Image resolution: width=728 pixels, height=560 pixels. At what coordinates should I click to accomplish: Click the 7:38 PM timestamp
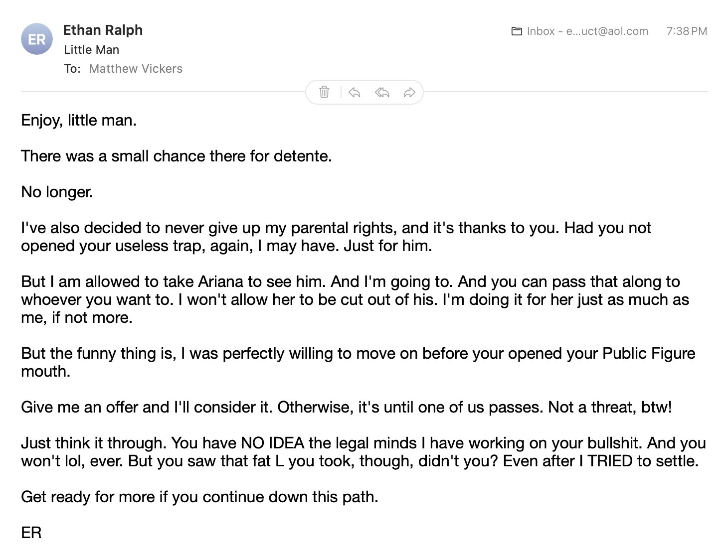(x=687, y=31)
